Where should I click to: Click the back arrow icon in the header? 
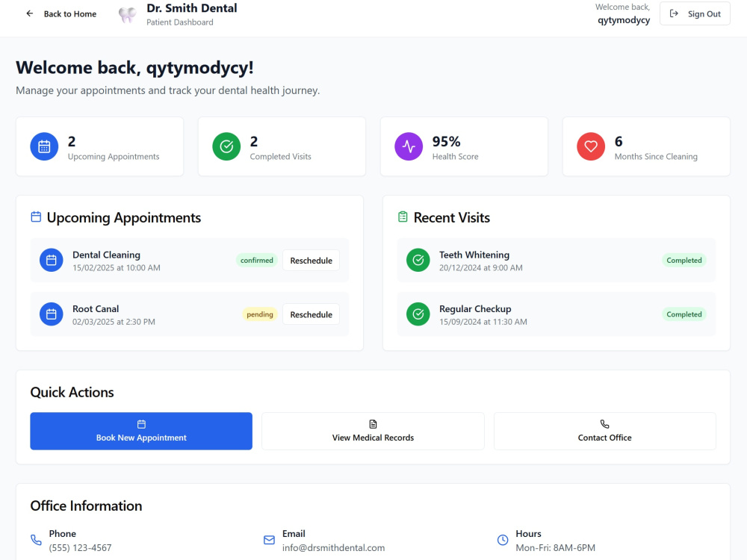[x=30, y=13]
